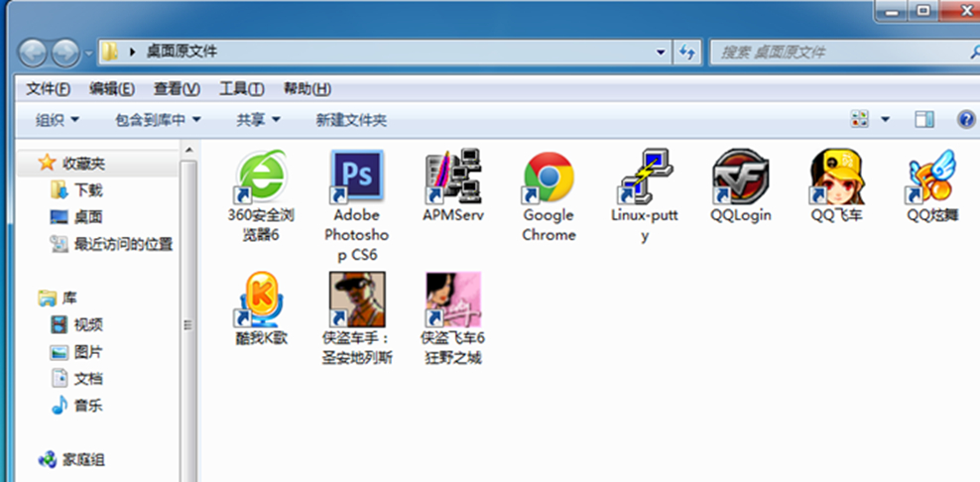The height and width of the screenshot is (482, 980).
Task: Open the recent pages dropdown arrow
Action: (x=88, y=54)
